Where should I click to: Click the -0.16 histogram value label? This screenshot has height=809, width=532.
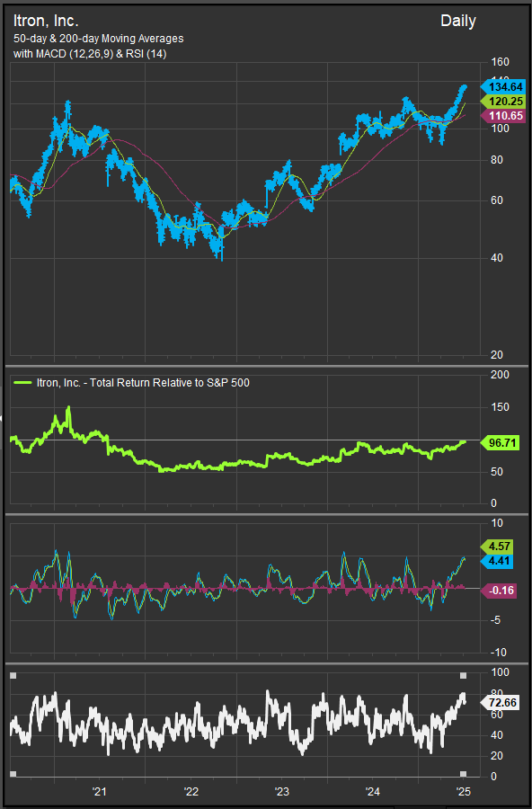pos(499,591)
